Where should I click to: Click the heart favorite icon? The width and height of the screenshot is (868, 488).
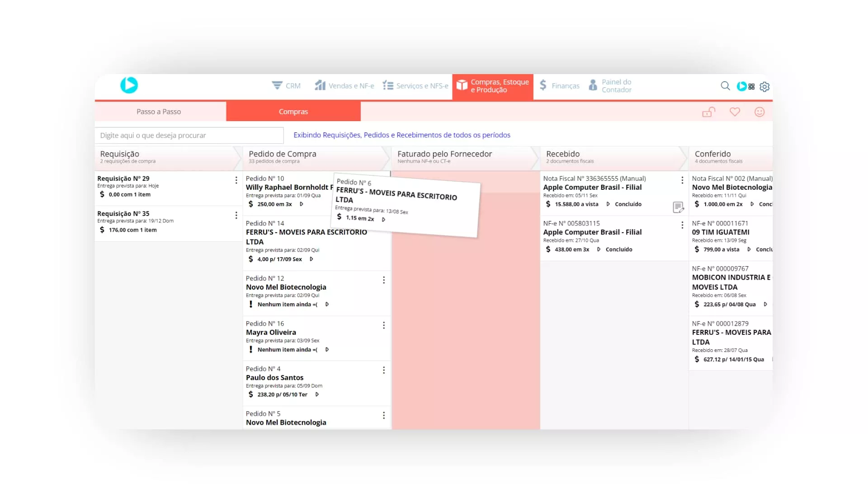point(735,112)
